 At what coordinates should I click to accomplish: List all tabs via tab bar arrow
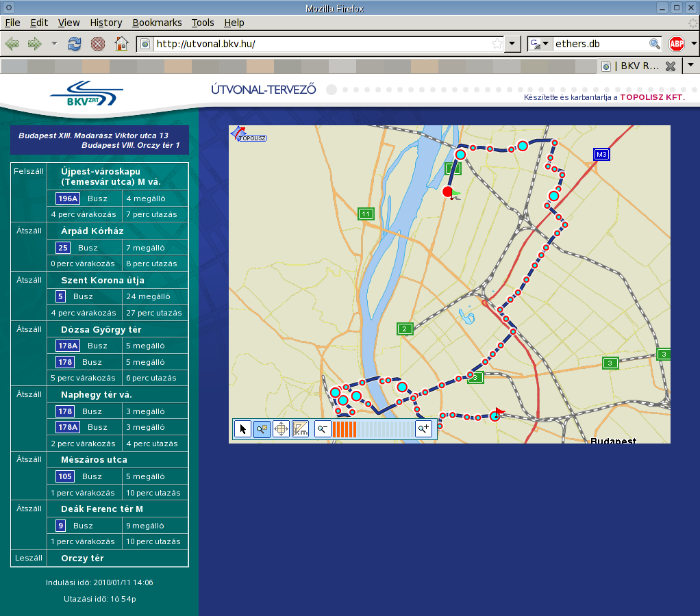click(x=690, y=66)
